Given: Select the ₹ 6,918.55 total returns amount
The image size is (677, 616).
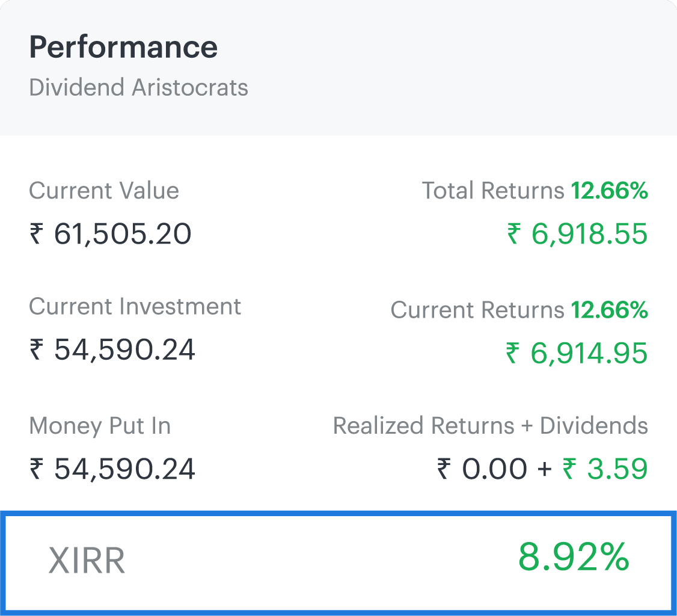Looking at the screenshot, I should pyautogui.click(x=577, y=234).
